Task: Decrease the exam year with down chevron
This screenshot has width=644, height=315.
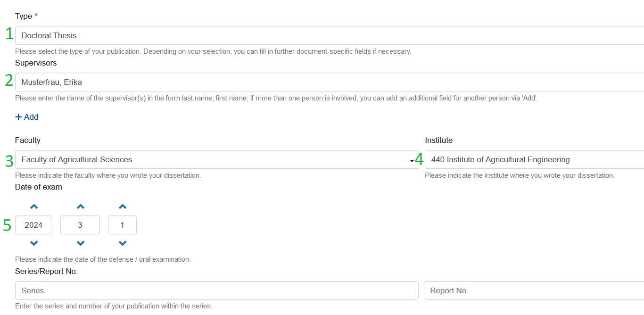Action: pos(34,243)
